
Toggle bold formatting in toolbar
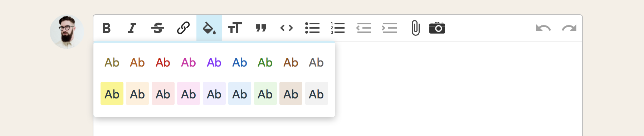106,28
